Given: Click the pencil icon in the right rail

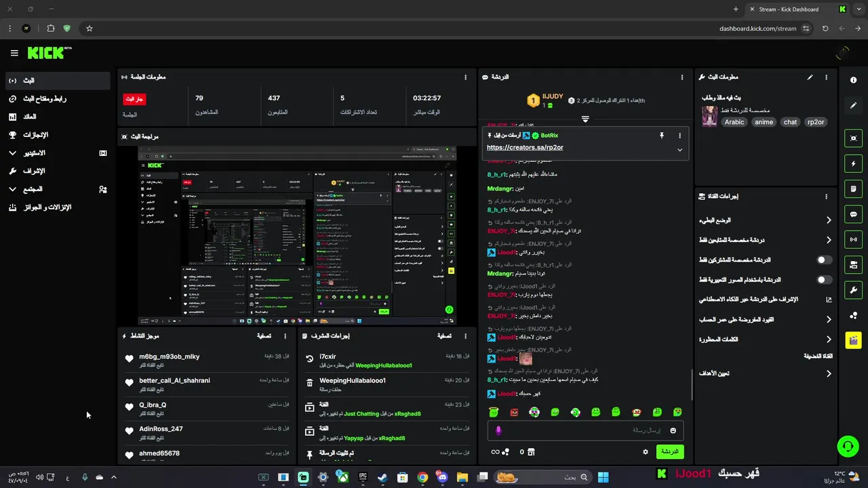Looking at the screenshot, I should 853,106.
